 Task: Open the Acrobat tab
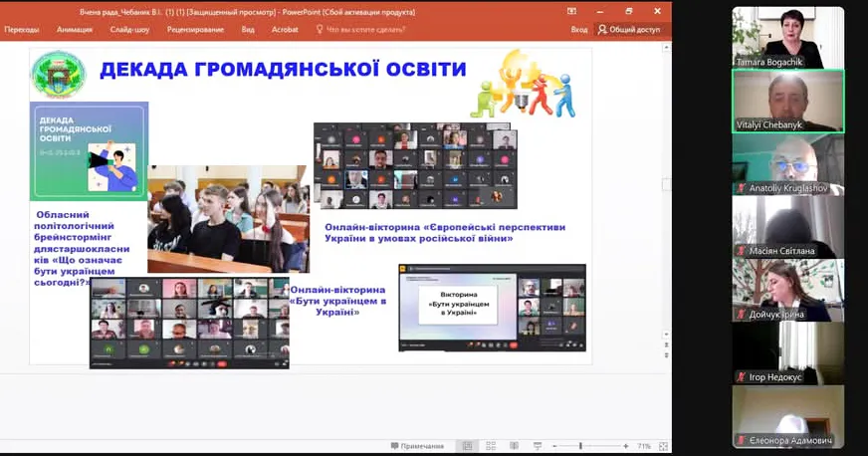(x=285, y=30)
